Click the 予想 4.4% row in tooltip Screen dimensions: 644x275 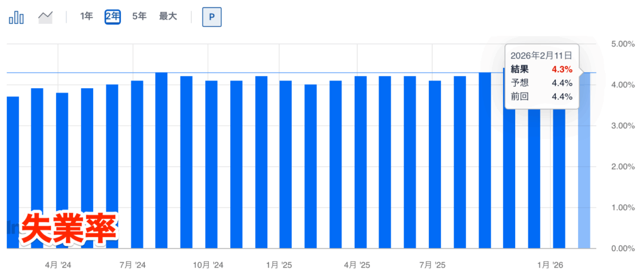[541, 83]
